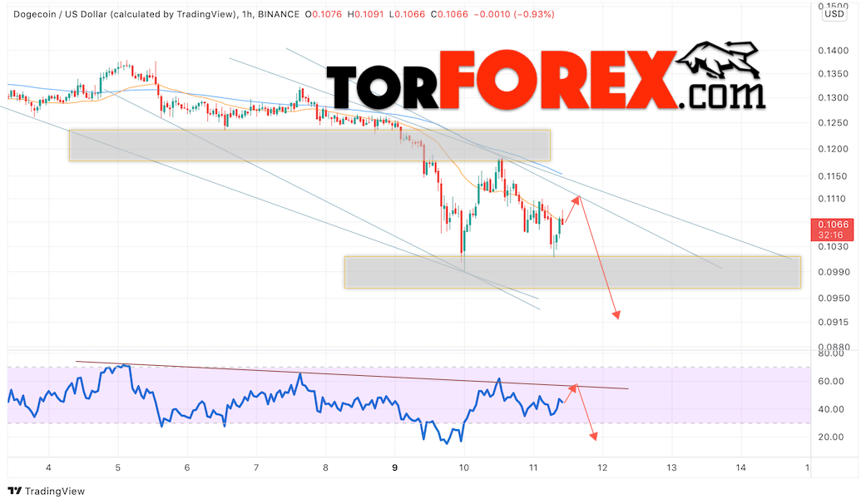Click date 13 on the time axis
The width and height of the screenshot is (866, 504).
[671, 467]
